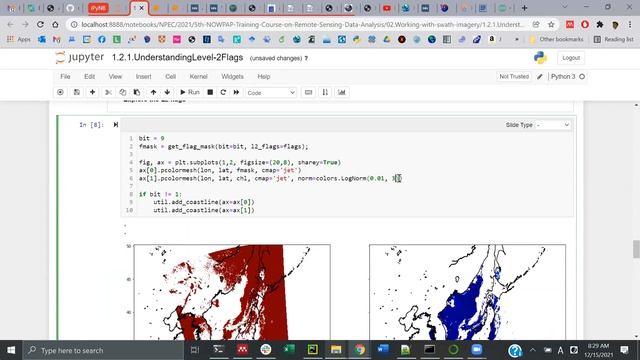Open Chrome extensions puzzle icon
The height and width of the screenshot is (360, 640).
click(x=600, y=24)
